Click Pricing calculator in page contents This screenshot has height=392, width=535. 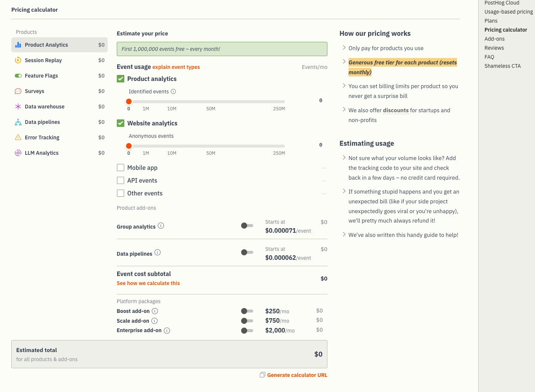coord(506,30)
